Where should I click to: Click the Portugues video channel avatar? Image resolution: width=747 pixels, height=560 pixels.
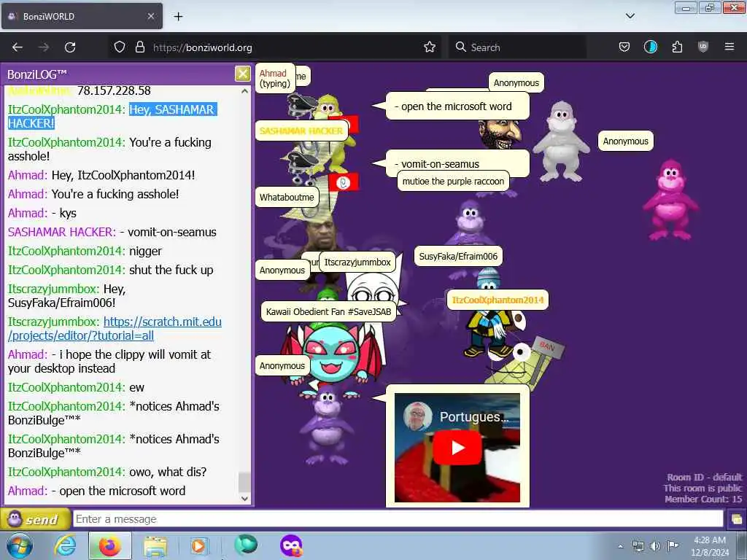coord(417,416)
